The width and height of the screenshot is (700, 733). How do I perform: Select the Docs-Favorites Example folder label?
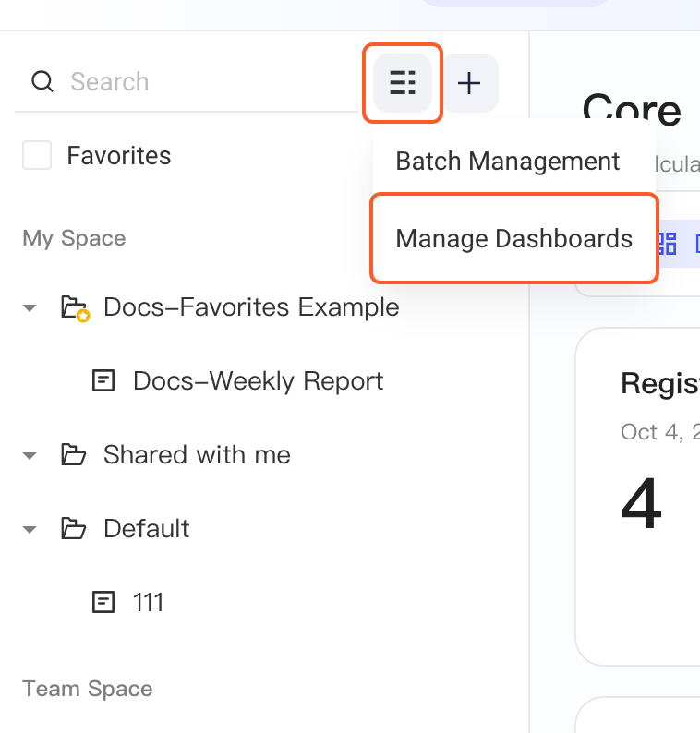pos(251,307)
